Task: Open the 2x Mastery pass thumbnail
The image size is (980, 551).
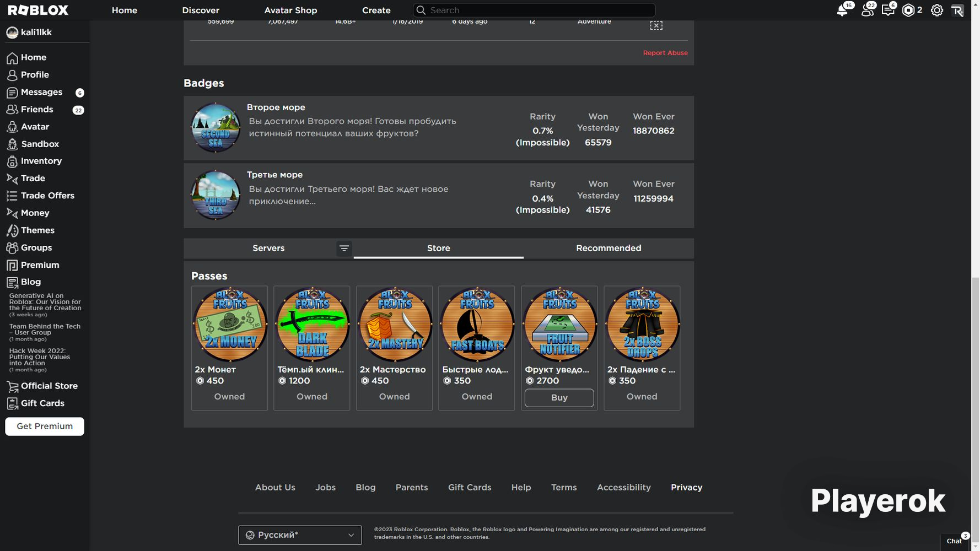Action: pyautogui.click(x=395, y=324)
